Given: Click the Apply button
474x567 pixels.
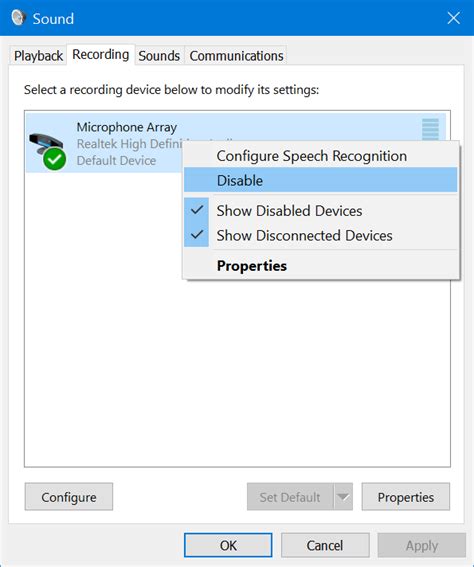Looking at the screenshot, I should [x=422, y=545].
